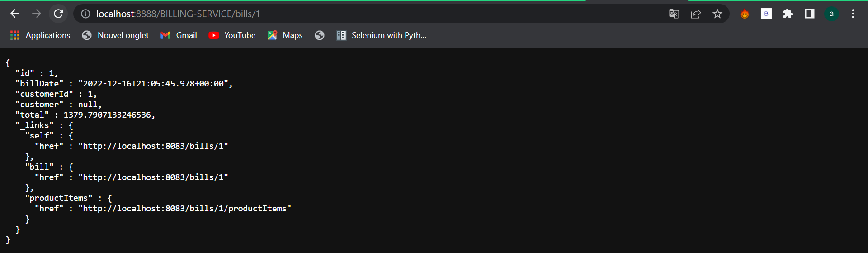Screen dimensions: 868x253
Task: Open the Extensions puzzle piece menu
Action: 788,14
